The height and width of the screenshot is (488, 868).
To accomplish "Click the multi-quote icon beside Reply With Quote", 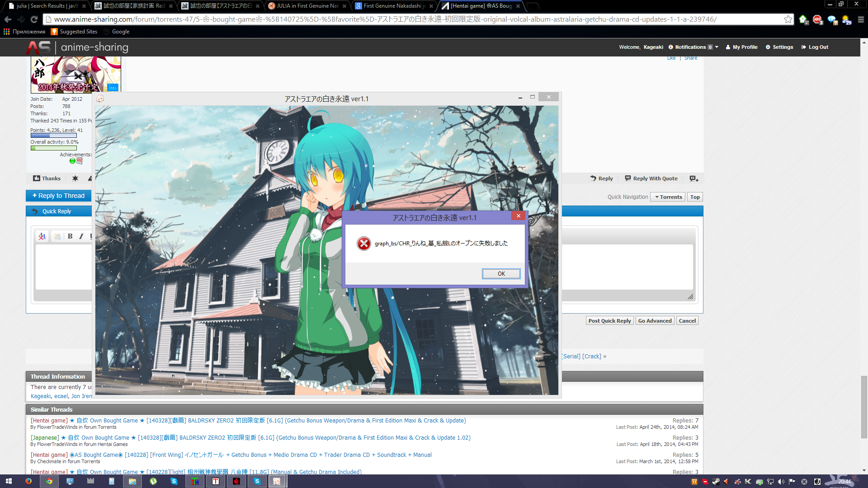I will 693,178.
